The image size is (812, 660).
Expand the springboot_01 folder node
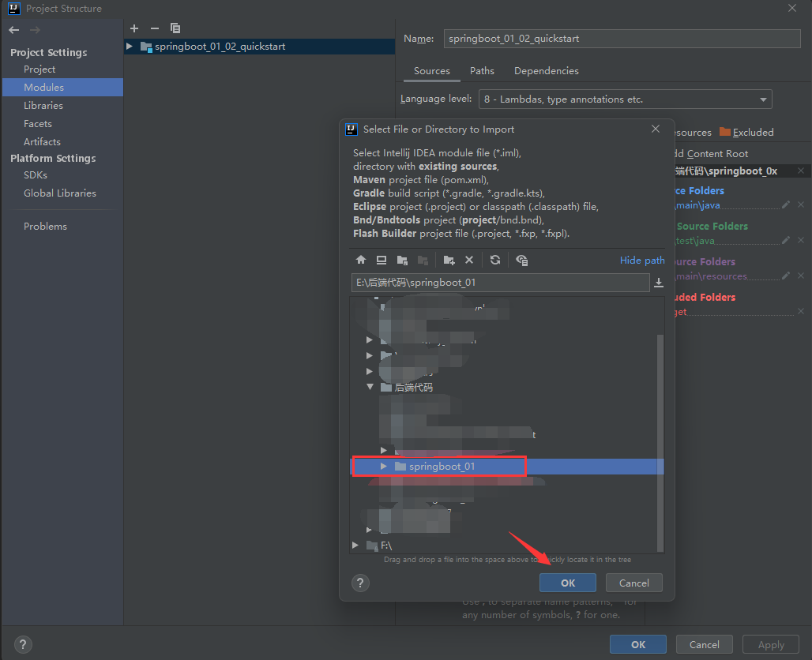pyautogui.click(x=384, y=467)
